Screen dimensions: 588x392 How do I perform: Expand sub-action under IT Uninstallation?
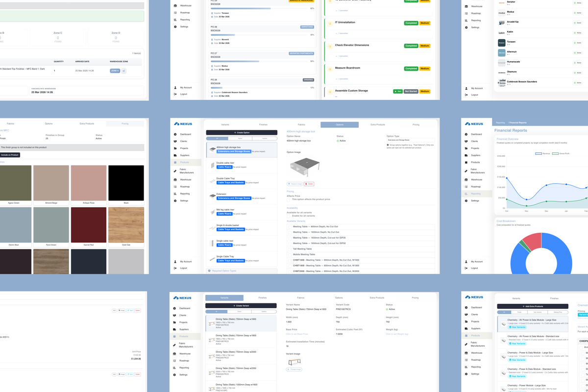point(342,33)
